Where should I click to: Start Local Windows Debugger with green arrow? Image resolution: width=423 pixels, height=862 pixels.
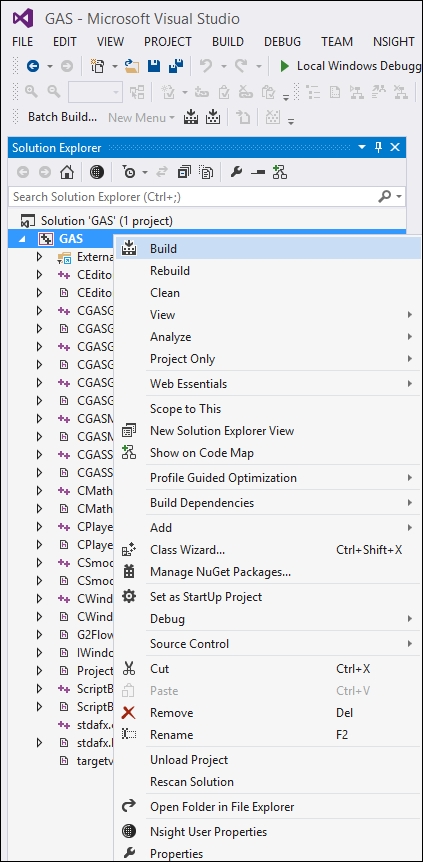284,66
